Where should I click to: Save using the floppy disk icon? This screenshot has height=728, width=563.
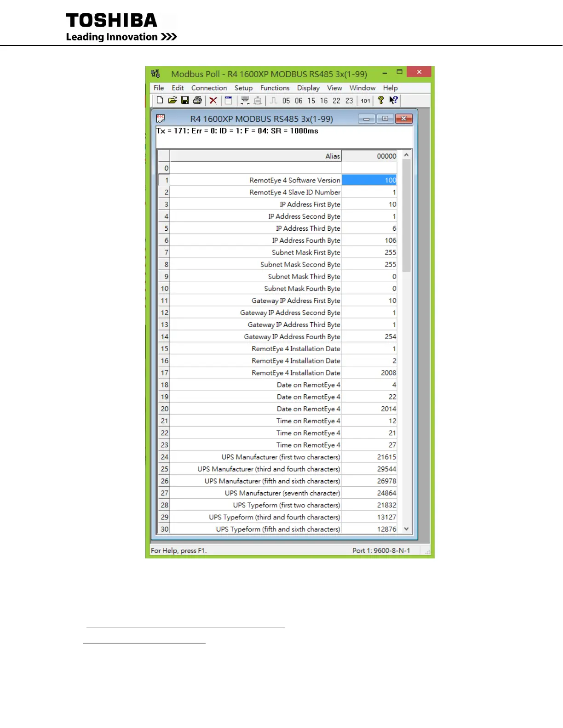(x=185, y=100)
